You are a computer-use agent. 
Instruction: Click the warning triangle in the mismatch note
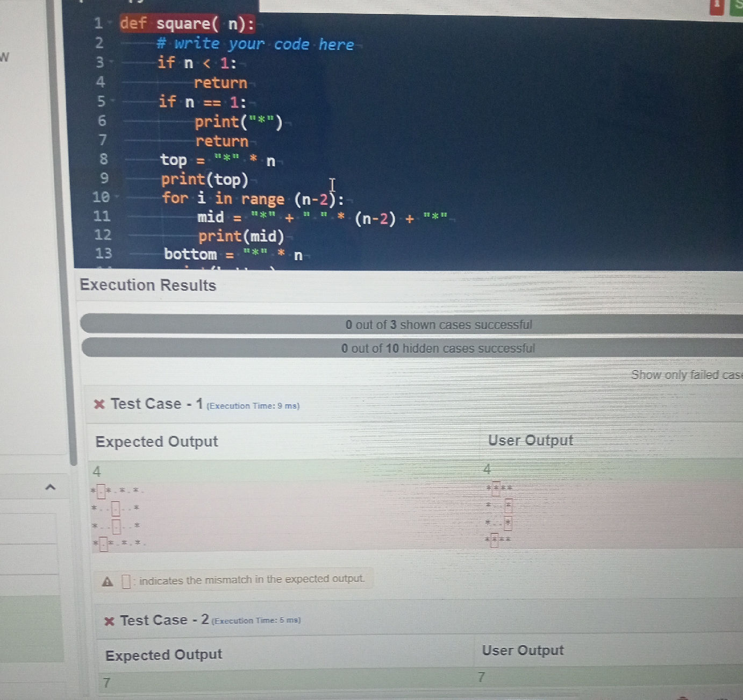[106, 580]
